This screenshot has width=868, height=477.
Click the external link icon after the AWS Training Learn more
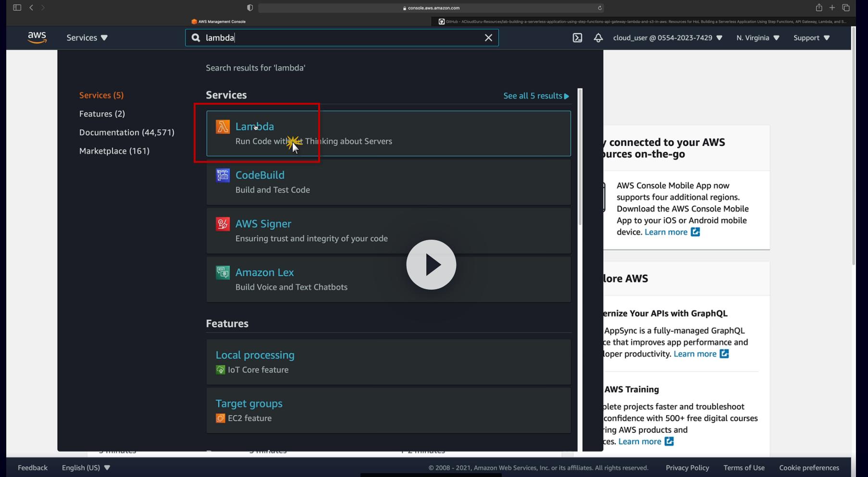669,441
